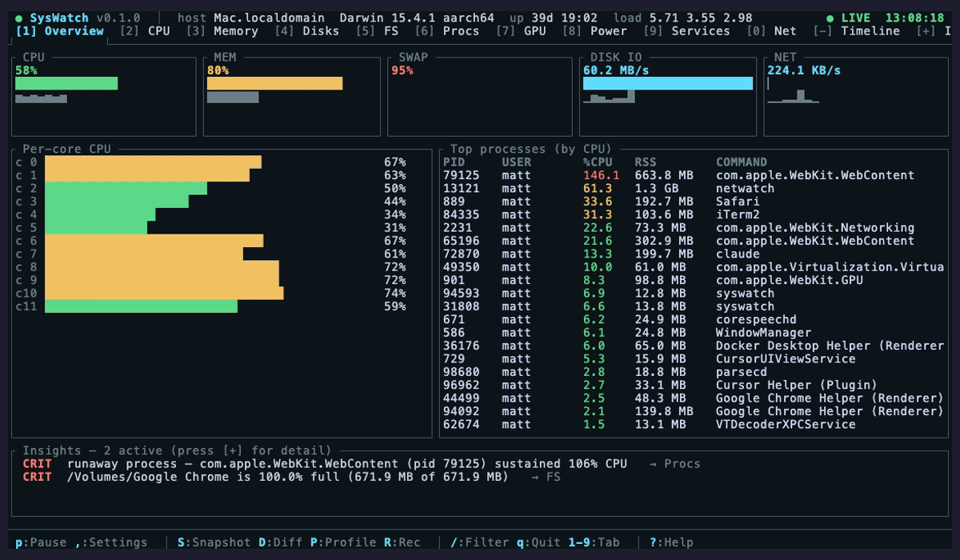Open ?:Help from the footer
Screen dimensions: 960x560
671,542
